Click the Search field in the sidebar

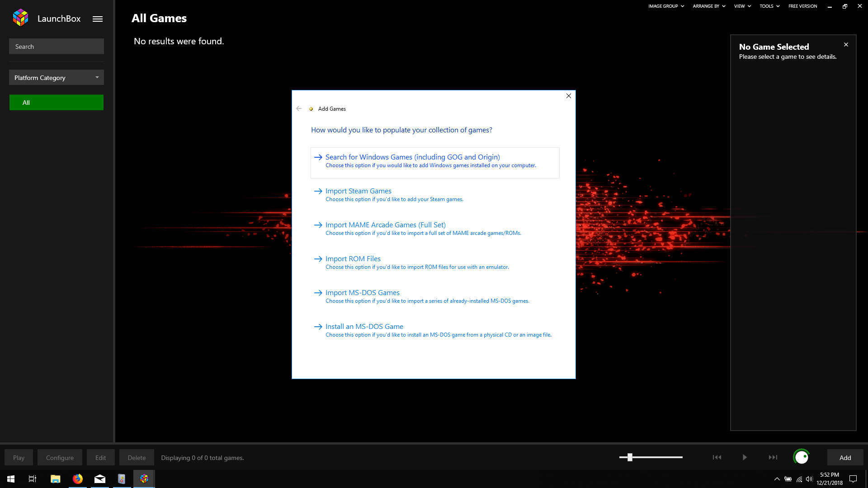click(x=57, y=47)
